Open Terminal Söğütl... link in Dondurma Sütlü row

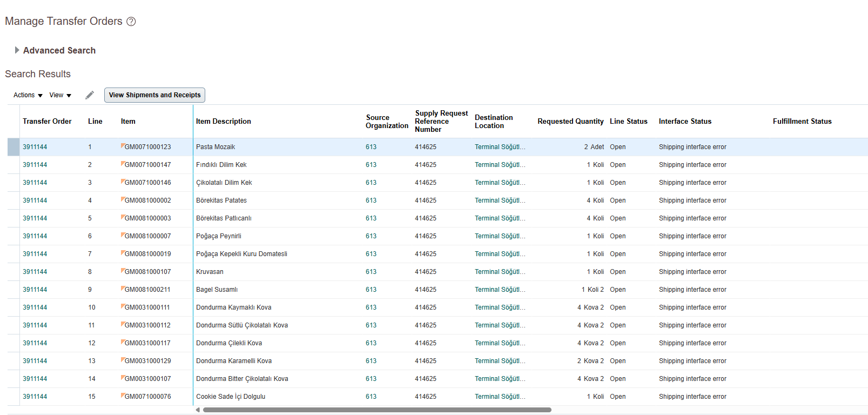pos(500,325)
